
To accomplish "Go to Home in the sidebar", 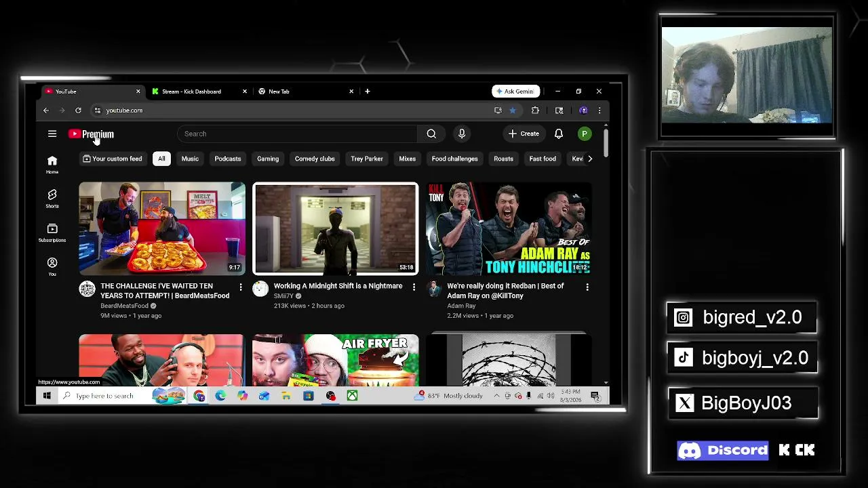I will [52, 164].
